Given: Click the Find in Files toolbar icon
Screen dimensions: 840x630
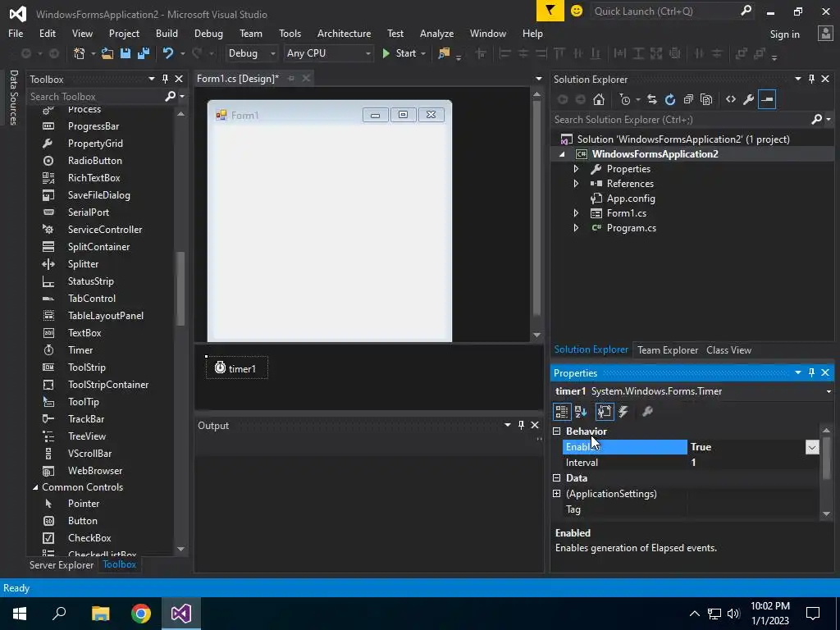Looking at the screenshot, I should (444, 53).
